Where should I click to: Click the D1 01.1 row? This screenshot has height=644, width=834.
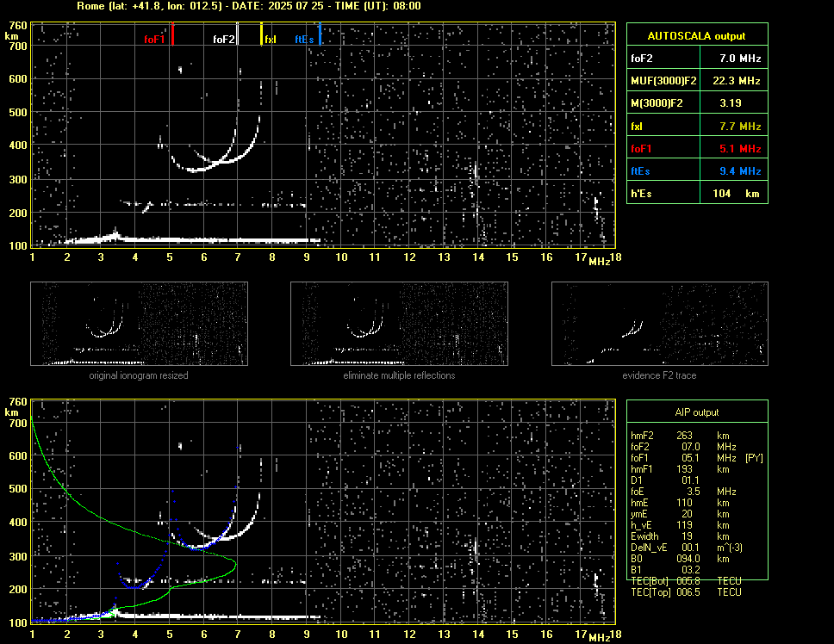(x=665, y=480)
